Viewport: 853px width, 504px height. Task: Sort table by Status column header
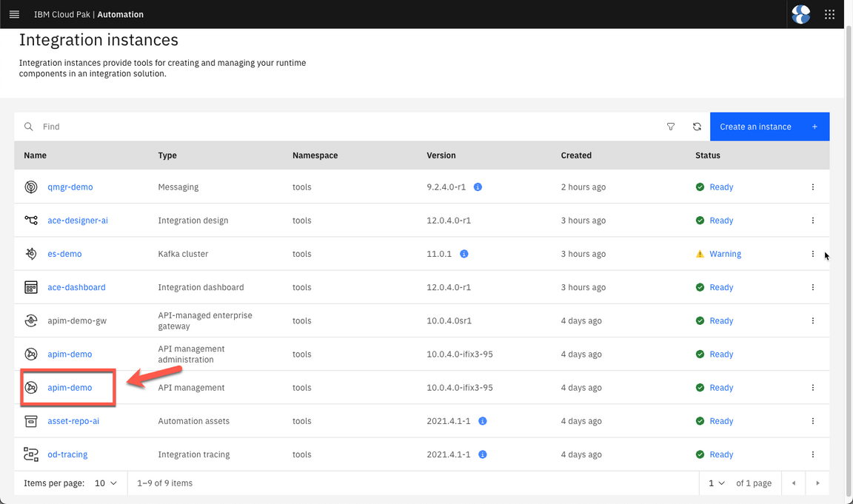pos(707,155)
